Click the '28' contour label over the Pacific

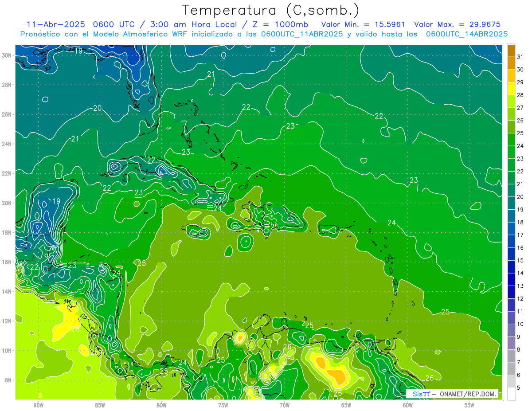(x=75, y=329)
